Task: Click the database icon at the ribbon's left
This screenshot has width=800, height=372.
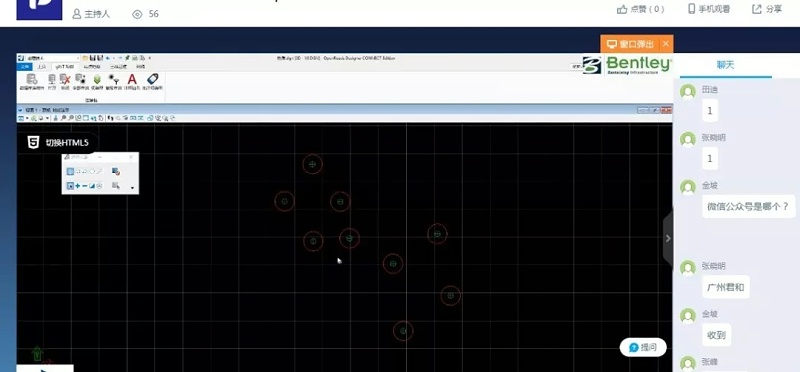Action: point(32,79)
